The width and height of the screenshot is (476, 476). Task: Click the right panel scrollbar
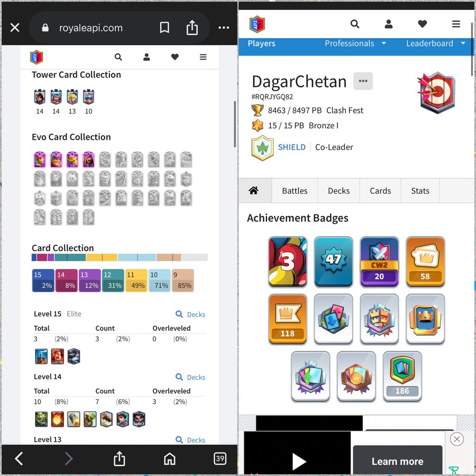pyautogui.click(x=472, y=49)
